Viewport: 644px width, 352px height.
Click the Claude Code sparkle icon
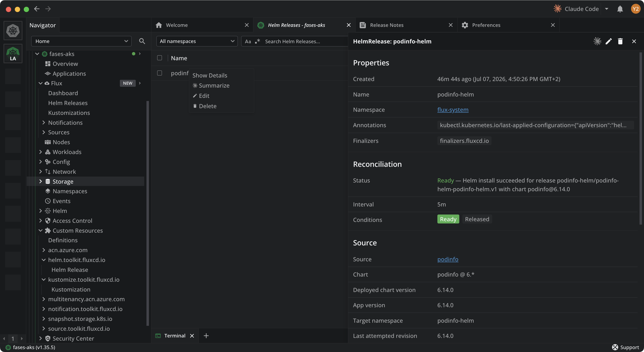557,9
